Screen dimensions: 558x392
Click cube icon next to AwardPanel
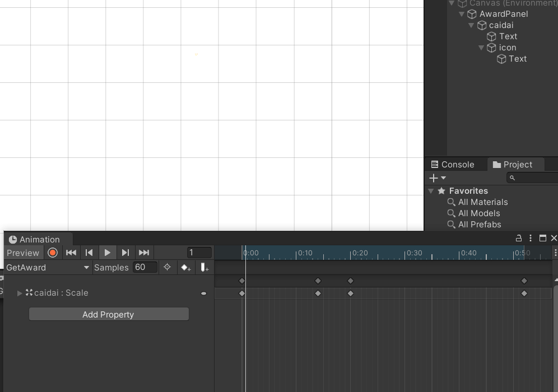pyautogui.click(x=472, y=14)
